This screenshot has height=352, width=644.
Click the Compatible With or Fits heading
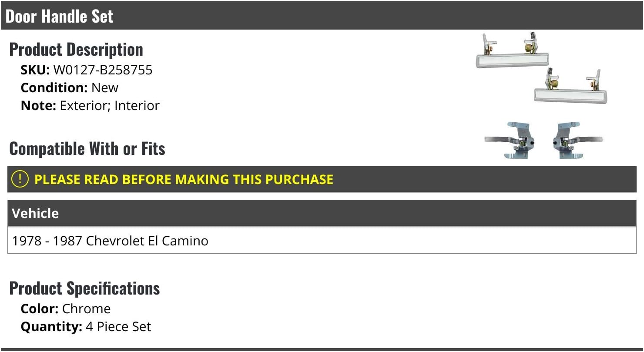tap(87, 149)
